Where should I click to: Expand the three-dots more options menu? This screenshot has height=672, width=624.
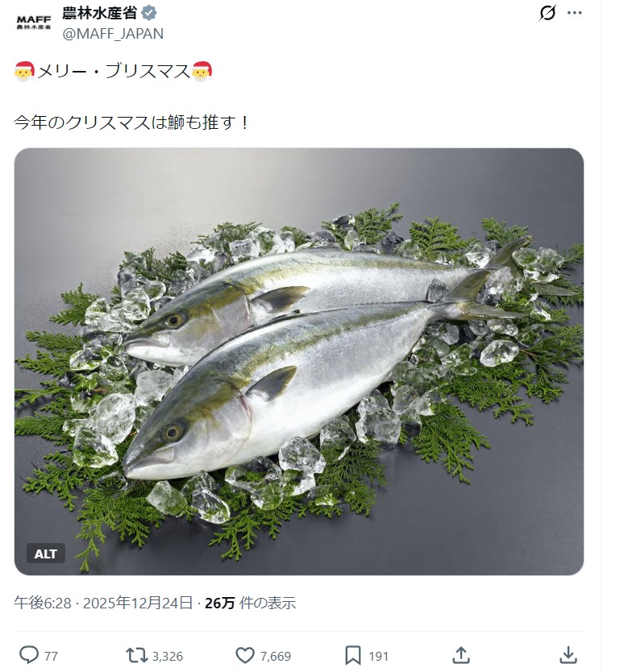[574, 14]
